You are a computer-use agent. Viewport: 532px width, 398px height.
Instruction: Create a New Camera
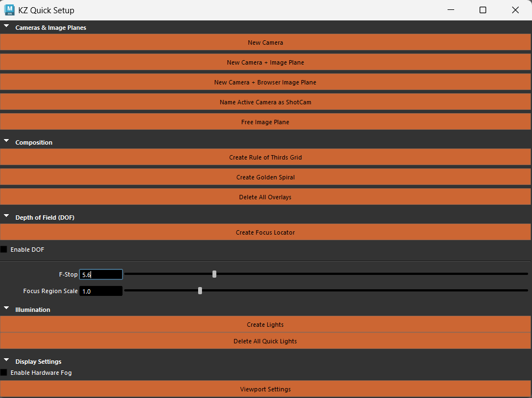pyautogui.click(x=265, y=43)
